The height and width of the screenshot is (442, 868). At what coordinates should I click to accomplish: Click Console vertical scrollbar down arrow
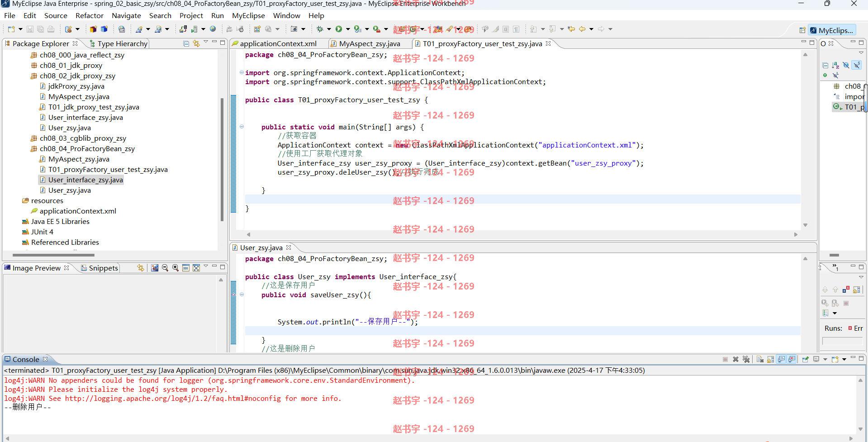point(860,429)
